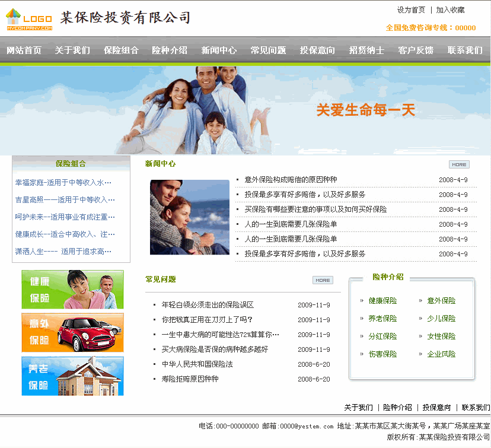Click arrow bullet icon before 分红保险
The height and width of the screenshot is (448, 491).
[362, 336]
